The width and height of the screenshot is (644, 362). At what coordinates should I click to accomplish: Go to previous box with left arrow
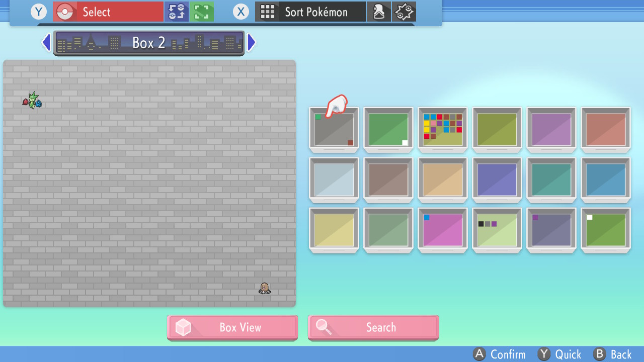pos(46,42)
